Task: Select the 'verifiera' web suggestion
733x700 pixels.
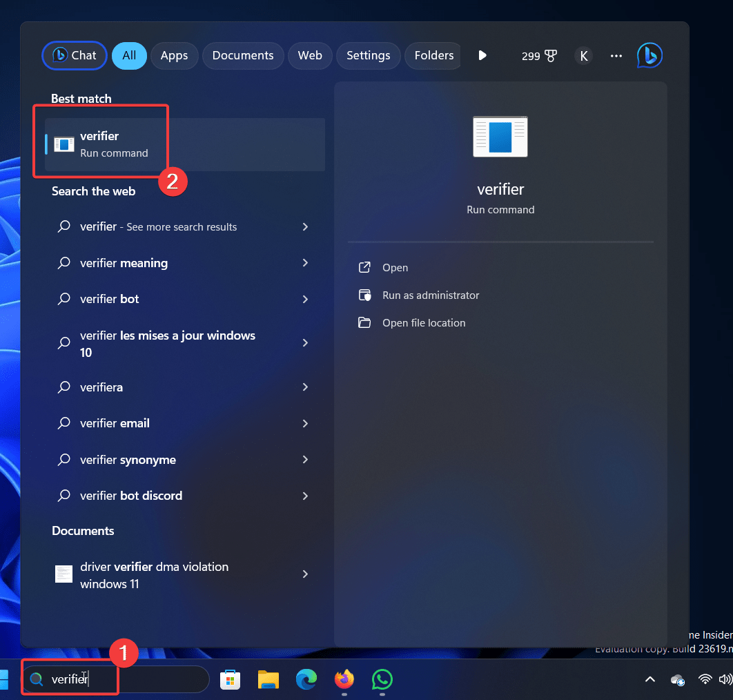Action: coord(185,388)
